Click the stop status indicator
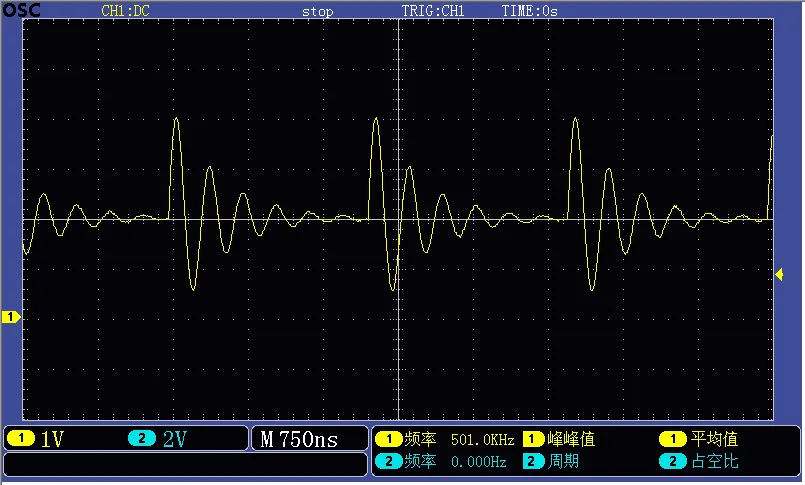 317,12
